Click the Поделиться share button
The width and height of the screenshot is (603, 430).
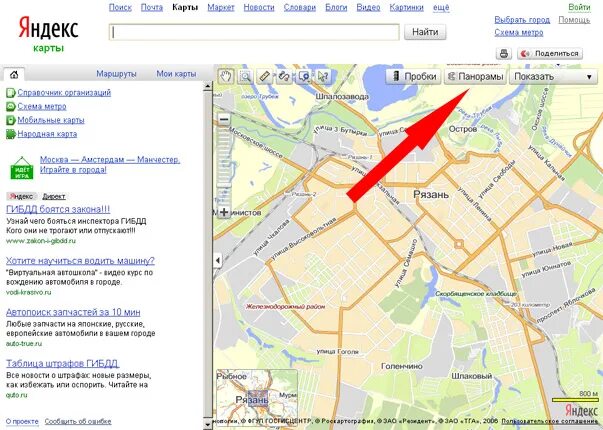click(550, 53)
